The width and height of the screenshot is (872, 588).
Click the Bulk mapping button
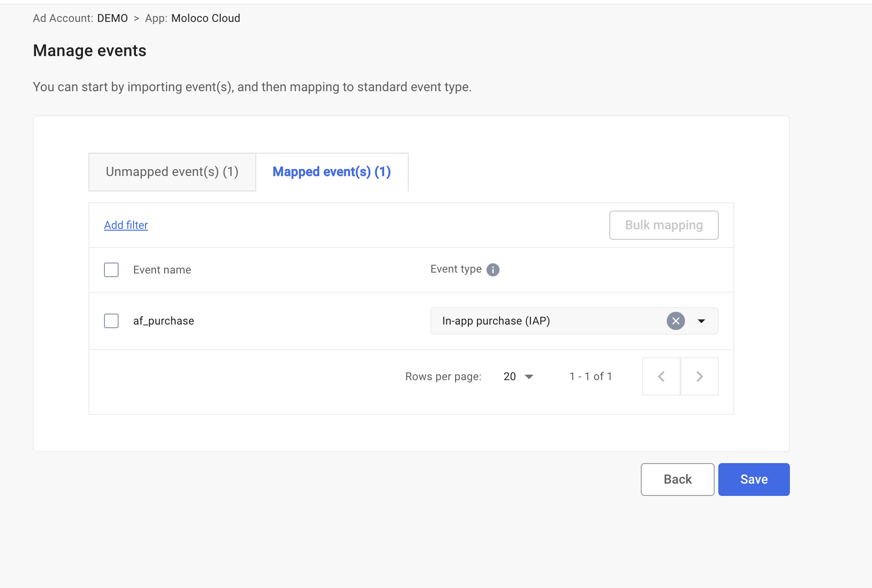(664, 225)
